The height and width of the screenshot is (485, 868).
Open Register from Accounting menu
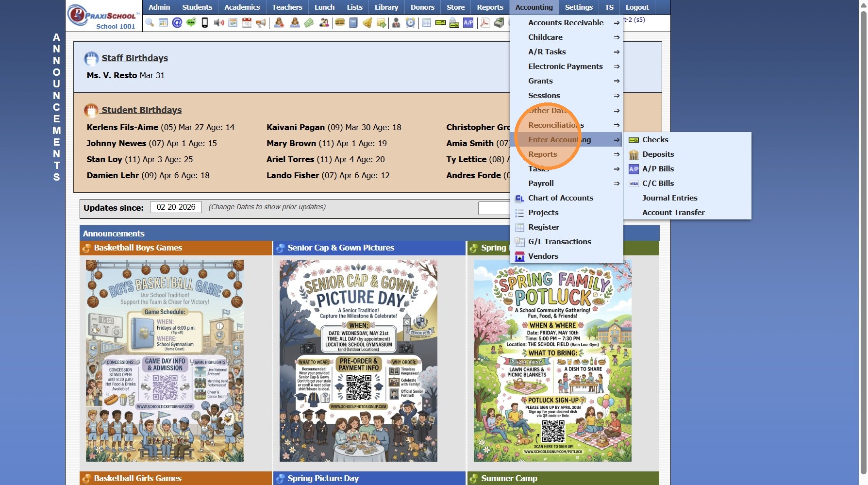coord(567,227)
